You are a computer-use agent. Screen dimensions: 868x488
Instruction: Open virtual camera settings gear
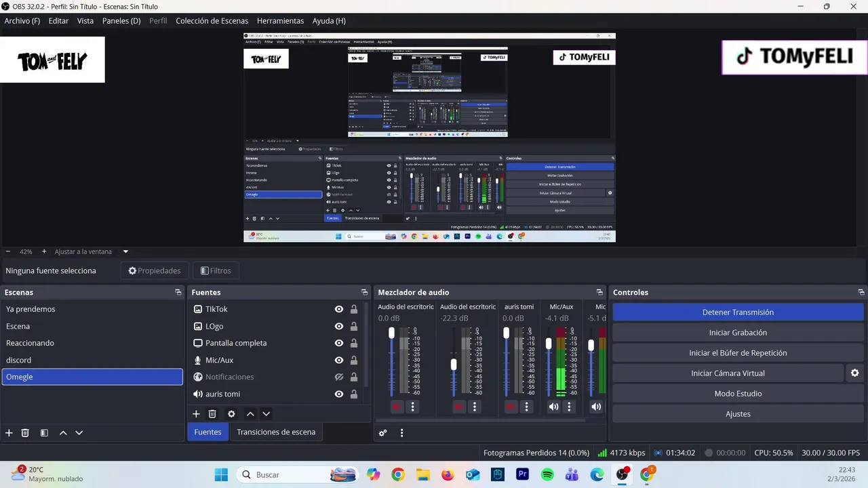click(x=855, y=373)
